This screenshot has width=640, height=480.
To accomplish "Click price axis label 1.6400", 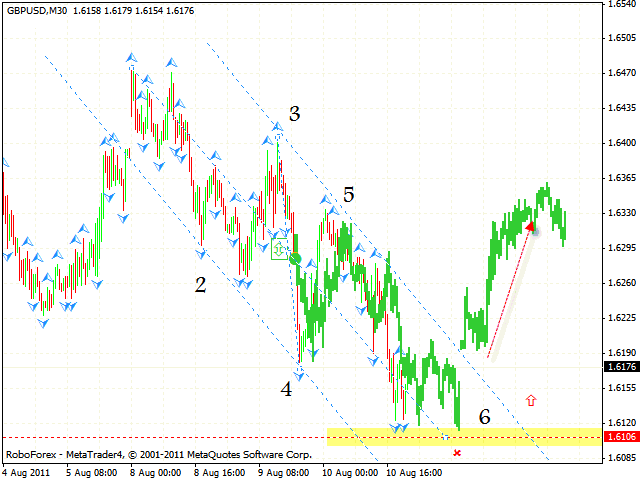I will (x=622, y=143).
